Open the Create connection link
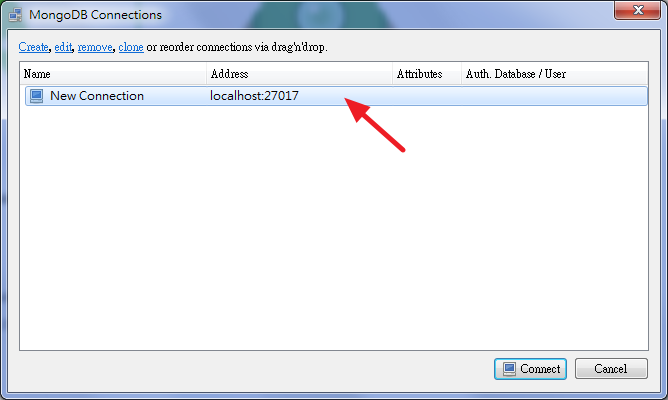This screenshot has height=400, width=668. [33, 47]
